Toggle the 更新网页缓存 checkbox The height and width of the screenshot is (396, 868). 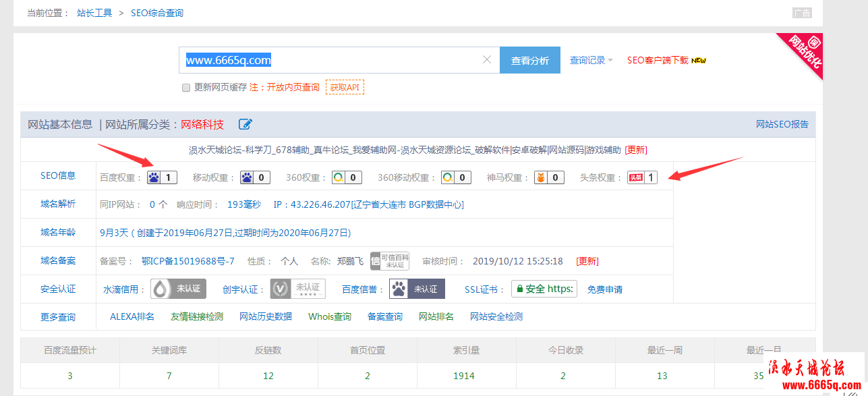tap(186, 88)
